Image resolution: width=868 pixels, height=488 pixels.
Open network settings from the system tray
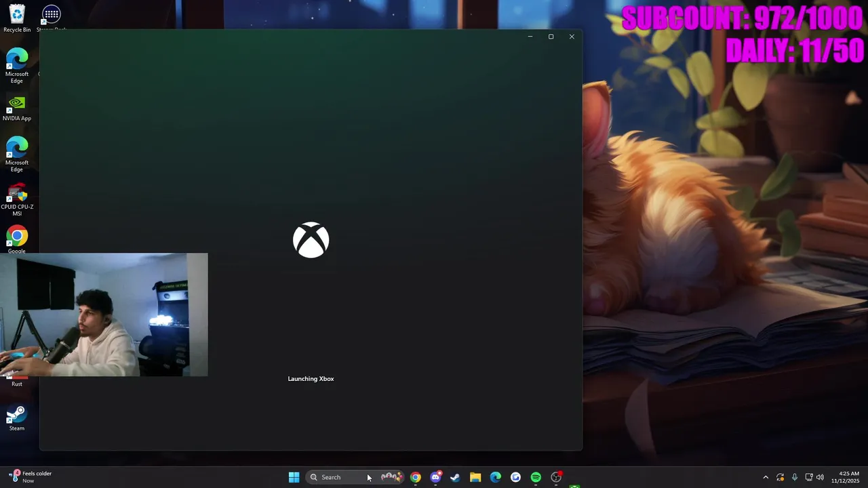click(x=808, y=477)
